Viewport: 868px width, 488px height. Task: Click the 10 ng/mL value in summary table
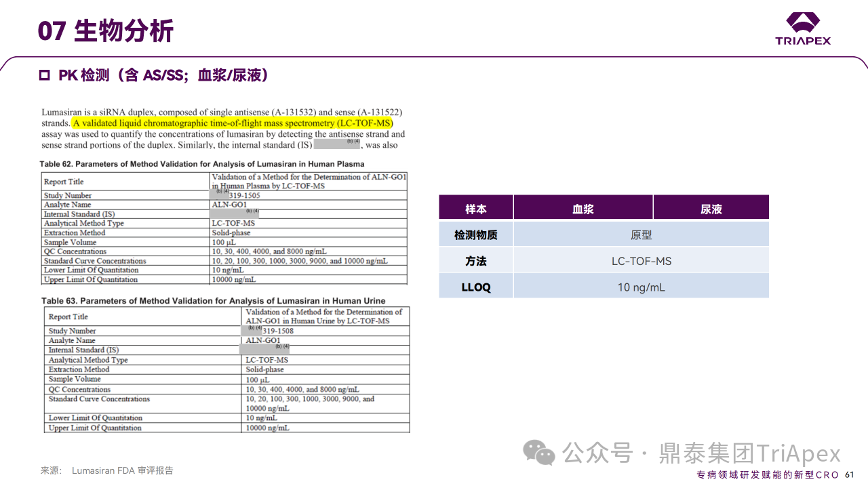(641, 287)
